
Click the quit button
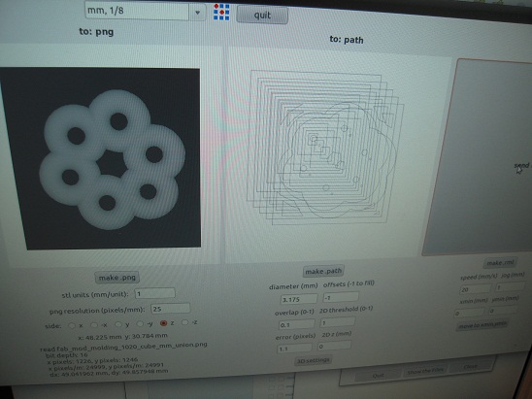tap(262, 15)
